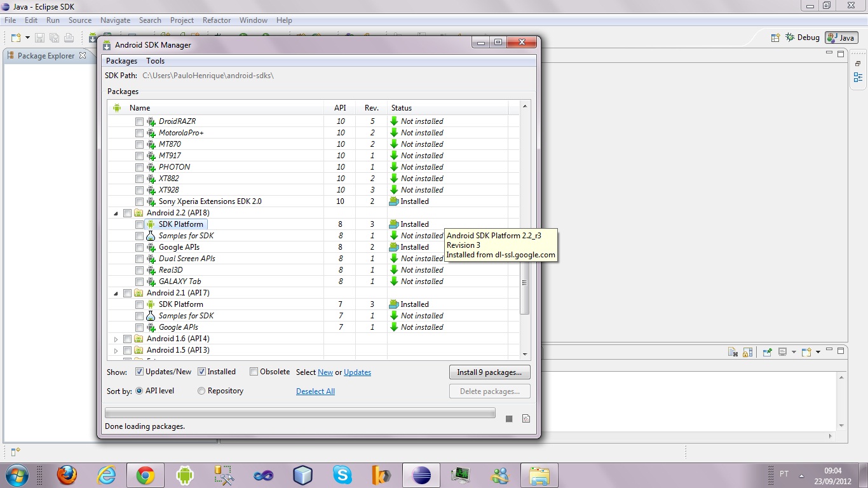Viewport: 868px width, 488px height.
Task: Click the Open Console icon
Action: point(806,351)
